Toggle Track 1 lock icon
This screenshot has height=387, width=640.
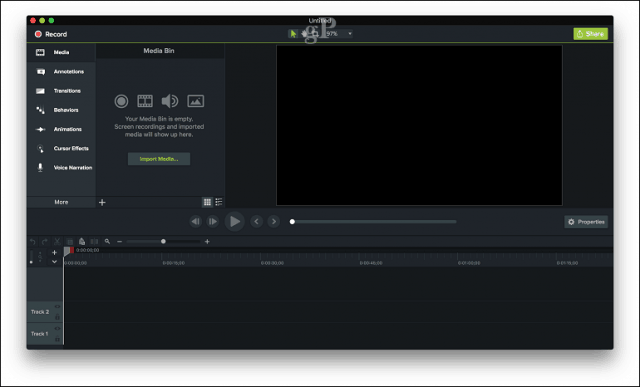tap(58, 339)
